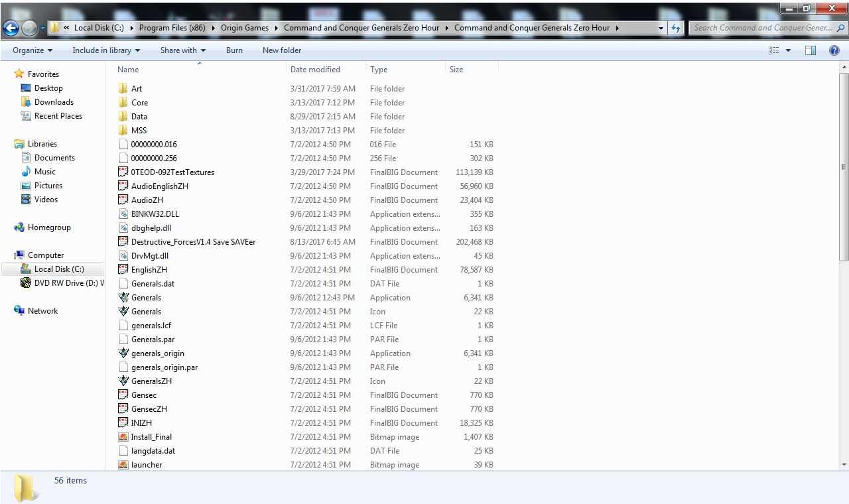Select the GeneralsZH icon file

(x=123, y=381)
